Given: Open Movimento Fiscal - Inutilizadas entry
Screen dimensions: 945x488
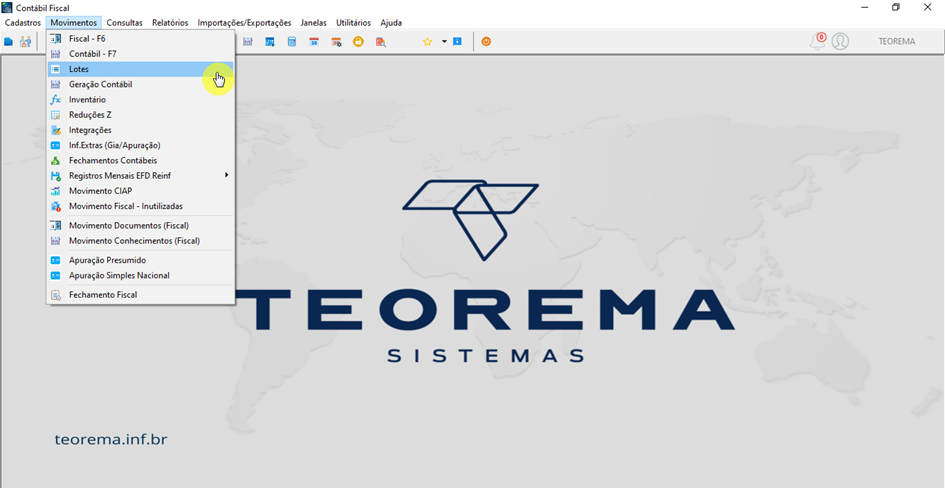Looking at the screenshot, I should coord(140,206).
